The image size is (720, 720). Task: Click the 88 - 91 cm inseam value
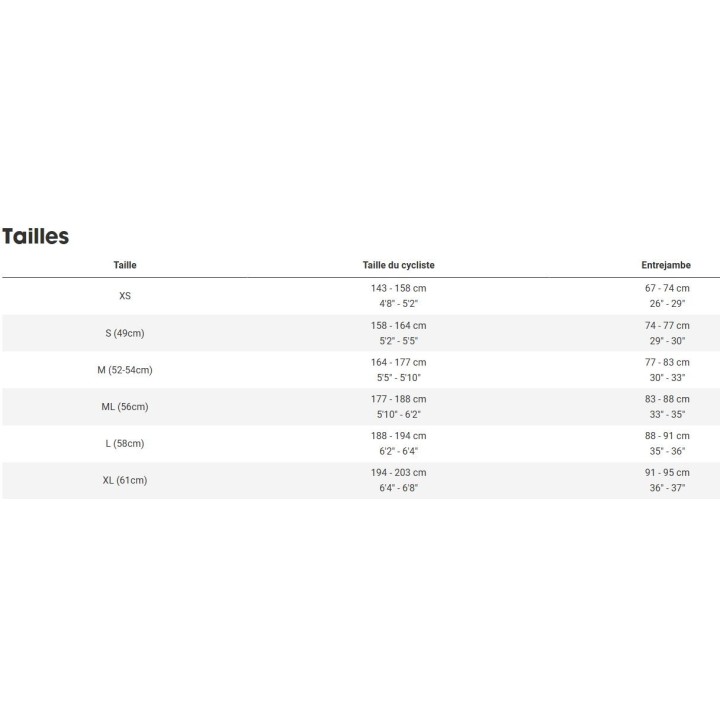(x=667, y=436)
